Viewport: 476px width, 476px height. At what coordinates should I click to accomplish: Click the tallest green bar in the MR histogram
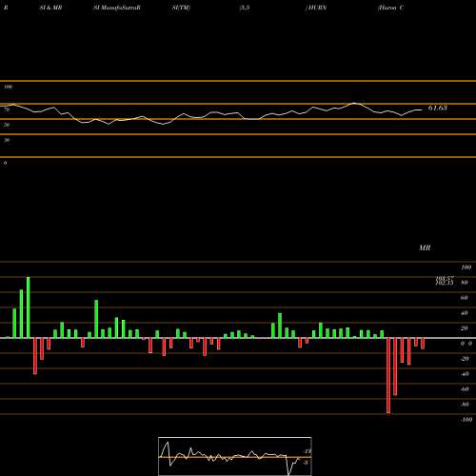(x=29, y=307)
